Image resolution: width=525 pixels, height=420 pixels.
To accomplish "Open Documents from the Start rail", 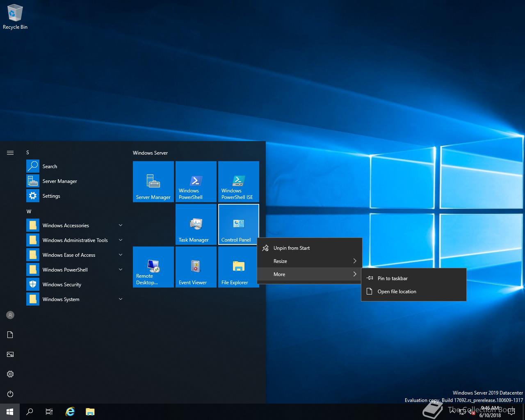I will (10, 335).
